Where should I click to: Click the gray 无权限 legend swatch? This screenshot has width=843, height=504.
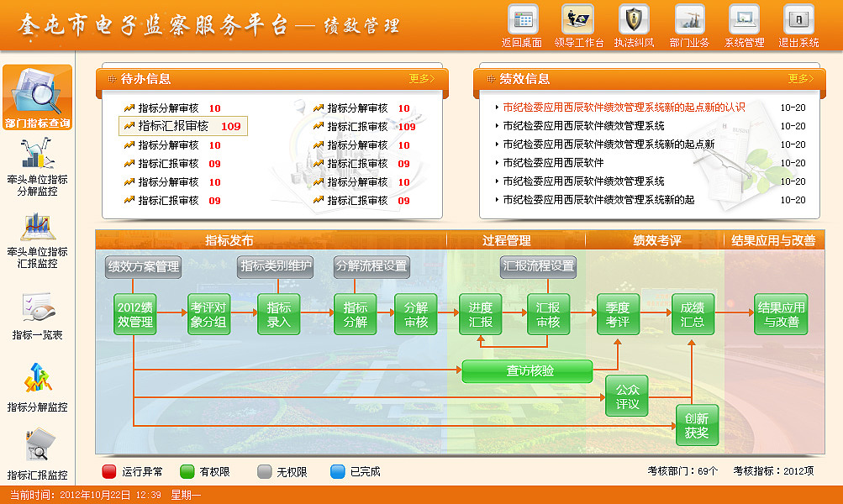(265, 472)
